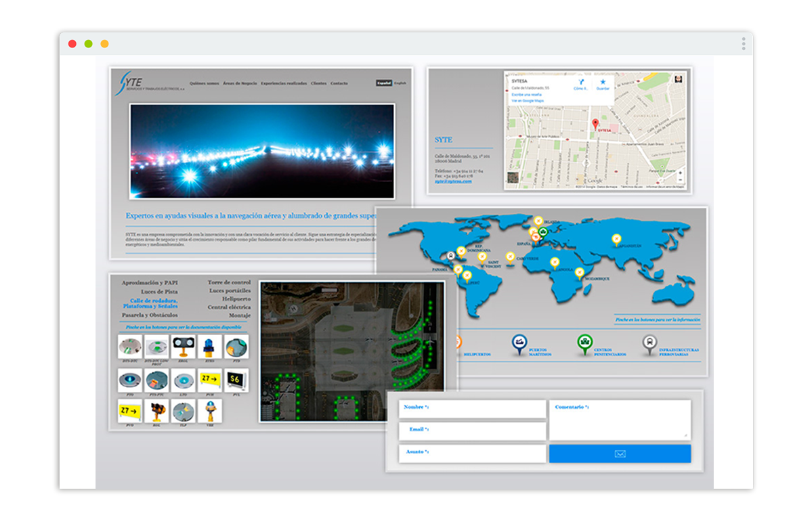Zoom in with the map plus button
812x528 pixels.
point(680,172)
